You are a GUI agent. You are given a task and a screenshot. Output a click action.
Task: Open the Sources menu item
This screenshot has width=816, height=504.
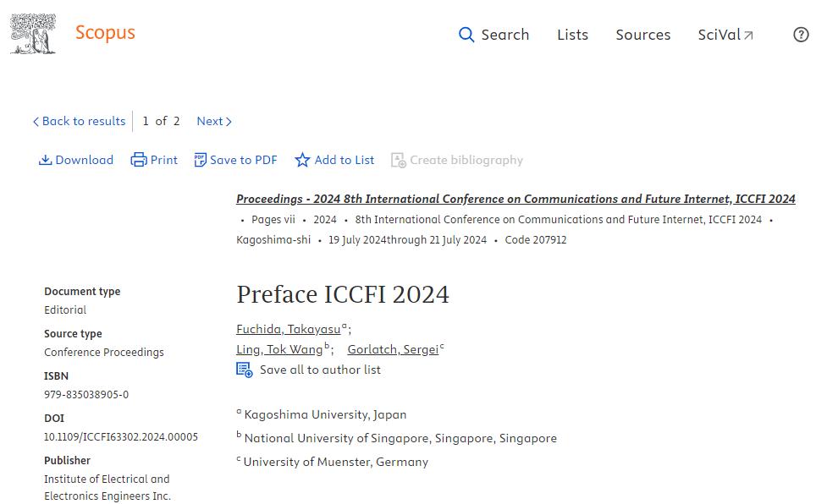(x=643, y=35)
